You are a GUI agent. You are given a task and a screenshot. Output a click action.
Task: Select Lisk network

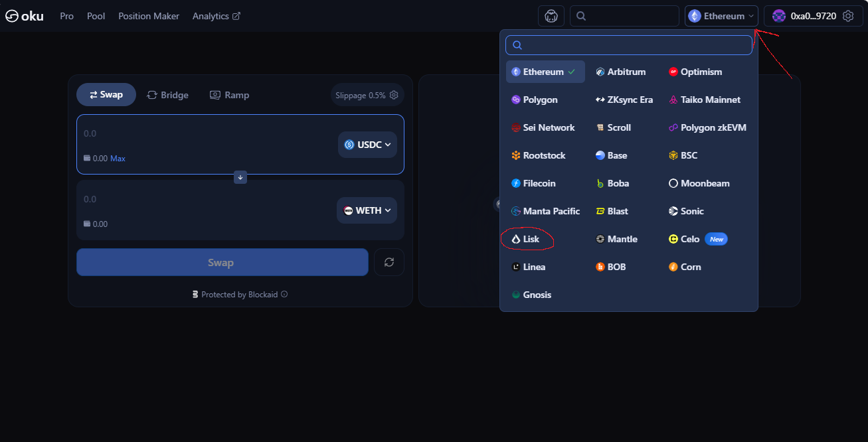point(526,239)
